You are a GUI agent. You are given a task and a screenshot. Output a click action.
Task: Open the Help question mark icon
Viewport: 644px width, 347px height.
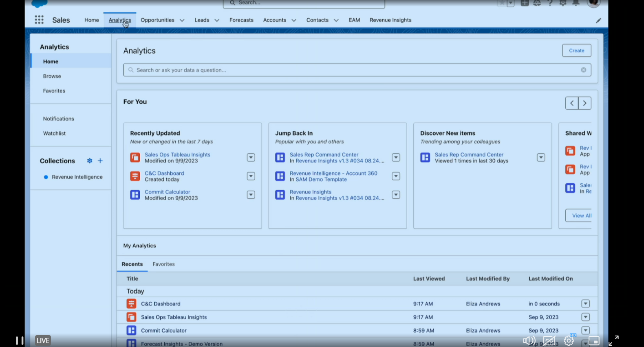[550, 3]
